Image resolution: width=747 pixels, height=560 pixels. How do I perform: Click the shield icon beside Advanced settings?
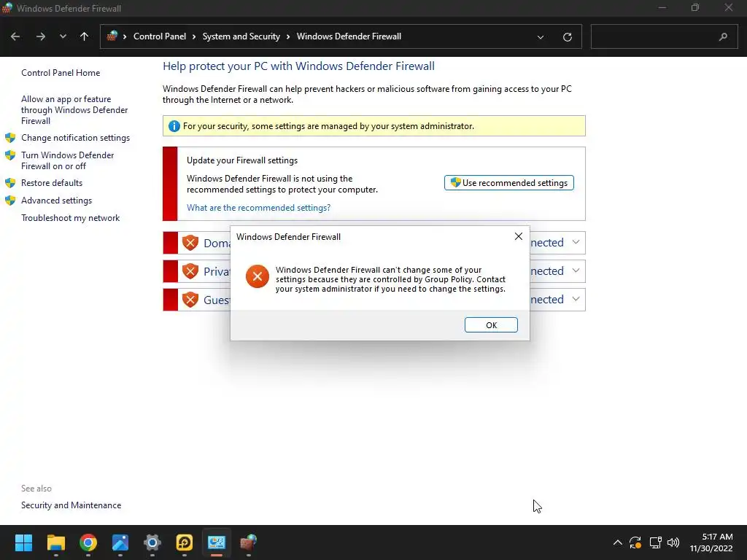[10, 201]
